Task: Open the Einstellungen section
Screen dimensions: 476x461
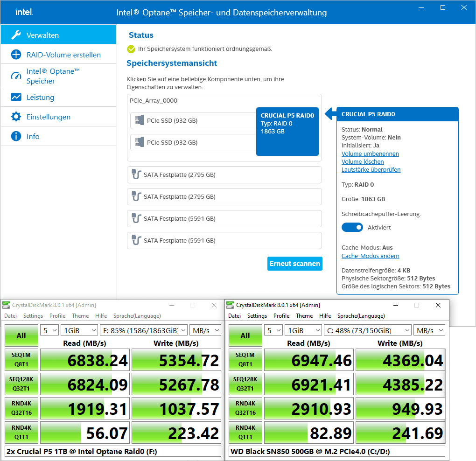Action: 59,117
